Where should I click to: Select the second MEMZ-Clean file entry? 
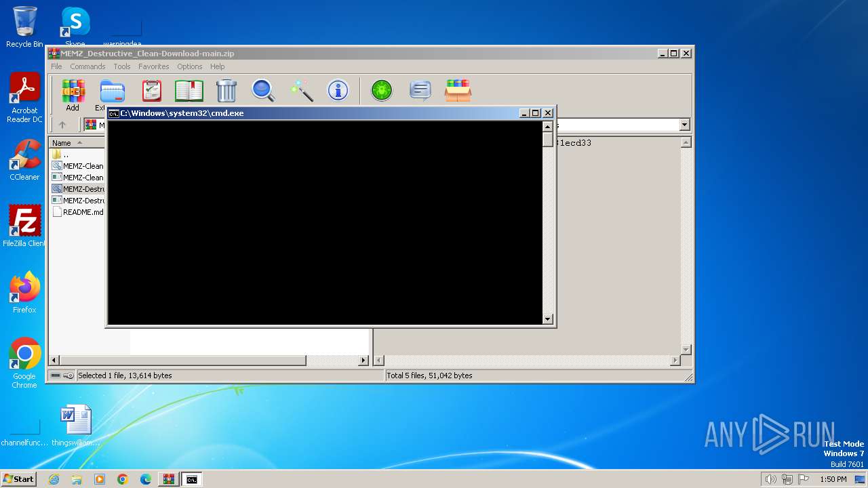point(77,178)
